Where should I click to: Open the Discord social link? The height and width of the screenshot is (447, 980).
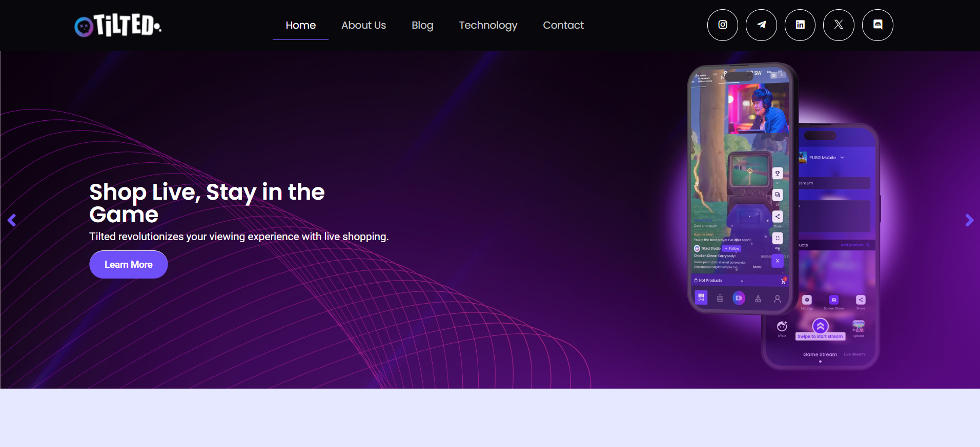pos(877,25)
